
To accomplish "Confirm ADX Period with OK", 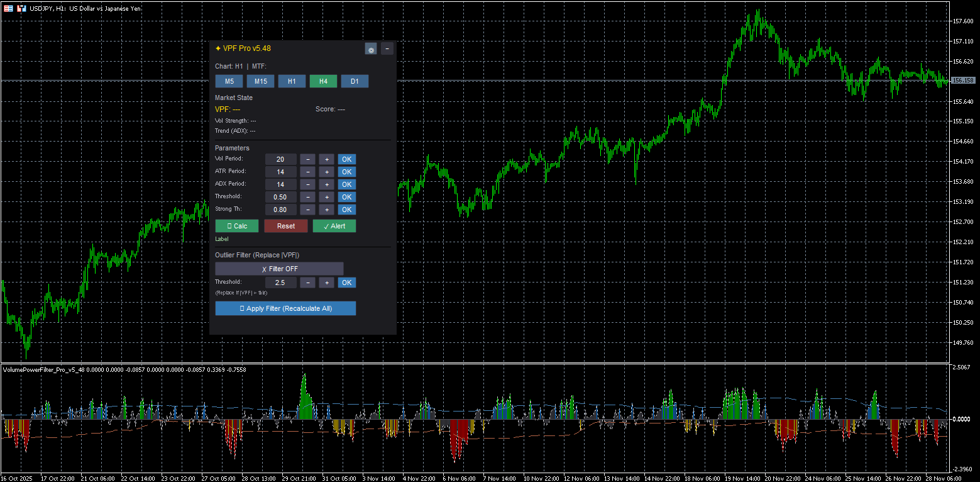I will [x=347, y=184].
